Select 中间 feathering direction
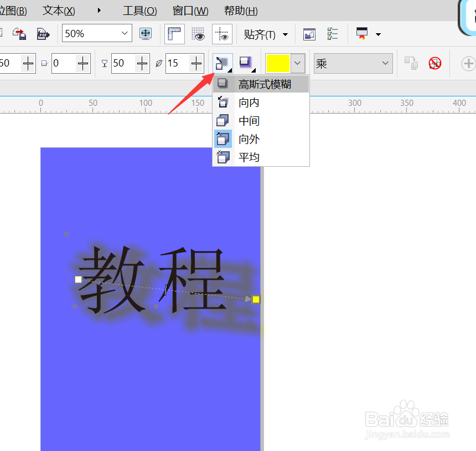Viewport: 476px width, 451px height. [261, 121]
